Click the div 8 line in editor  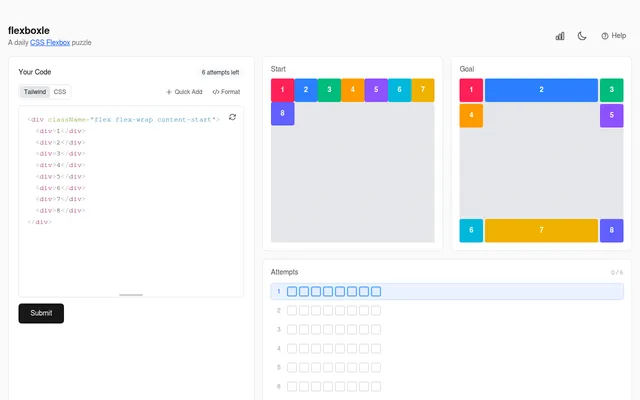60,211
